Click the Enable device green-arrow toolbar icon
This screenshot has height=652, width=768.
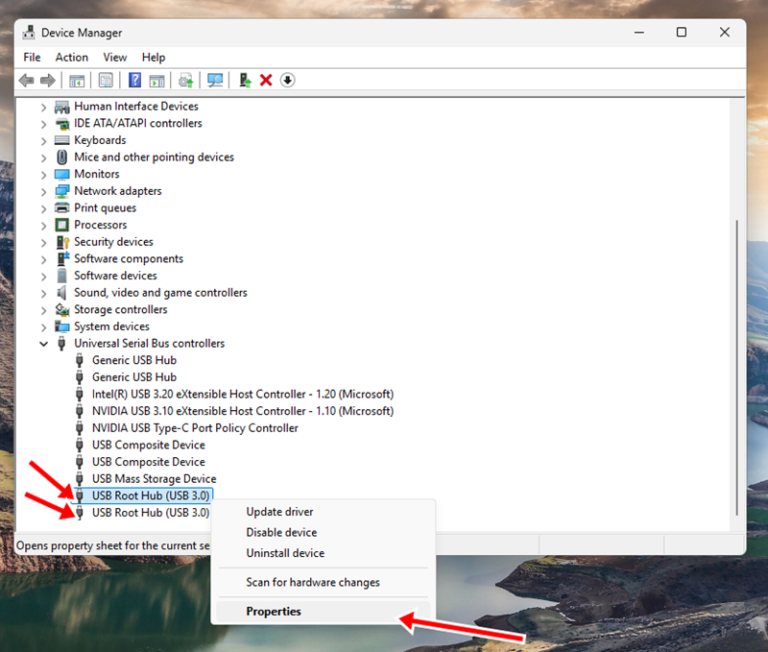point(245,80)
